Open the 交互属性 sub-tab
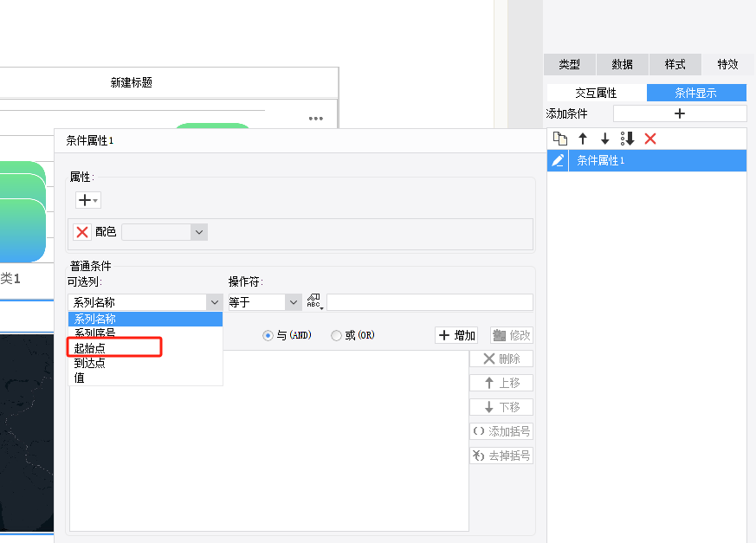The image size is (756, 543). [597, 93]
